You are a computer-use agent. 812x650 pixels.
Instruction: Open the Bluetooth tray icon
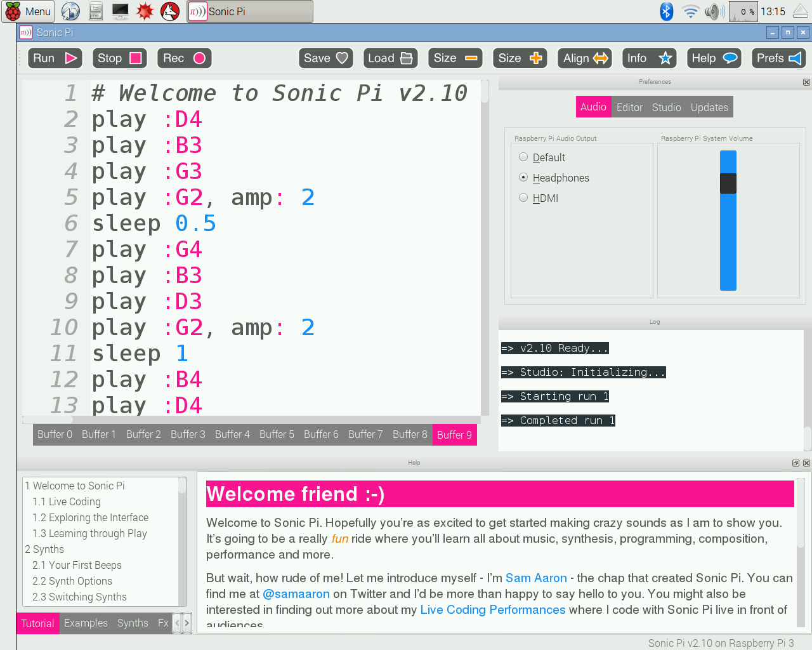pos(666,11)
